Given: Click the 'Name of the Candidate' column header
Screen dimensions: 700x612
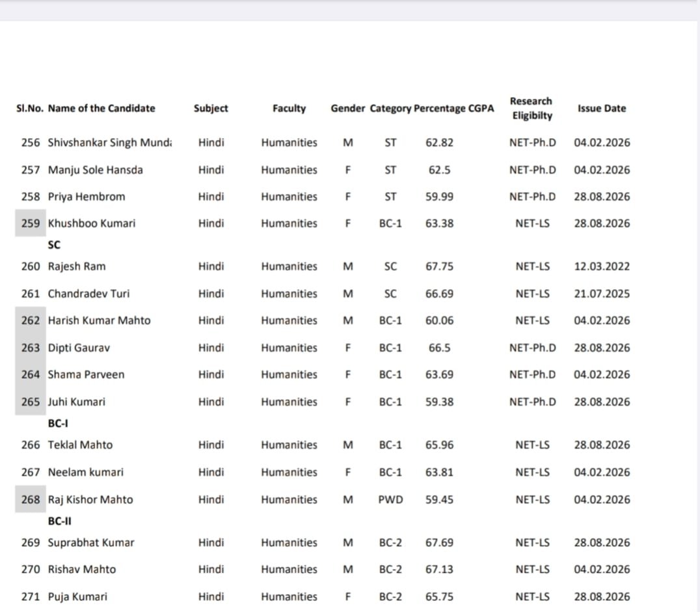Looking at the screenshot, I should click(101, 108).
